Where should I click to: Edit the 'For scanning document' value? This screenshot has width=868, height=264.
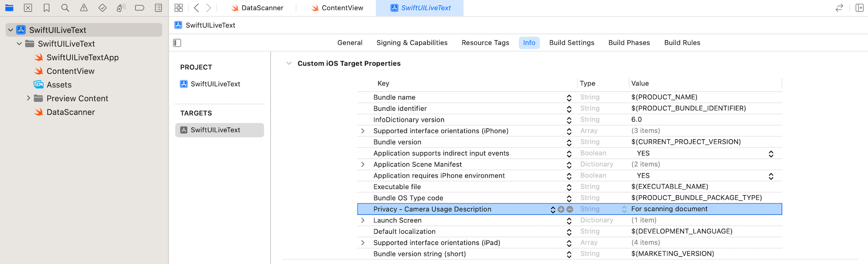[x=669, y=209]
